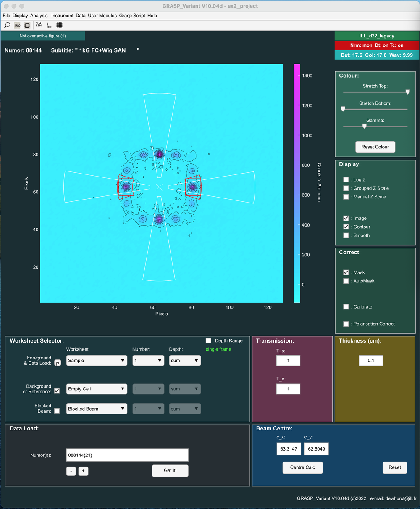Toggle the Title display icon
Screen dimensions: 420x509
pos(17,25)
